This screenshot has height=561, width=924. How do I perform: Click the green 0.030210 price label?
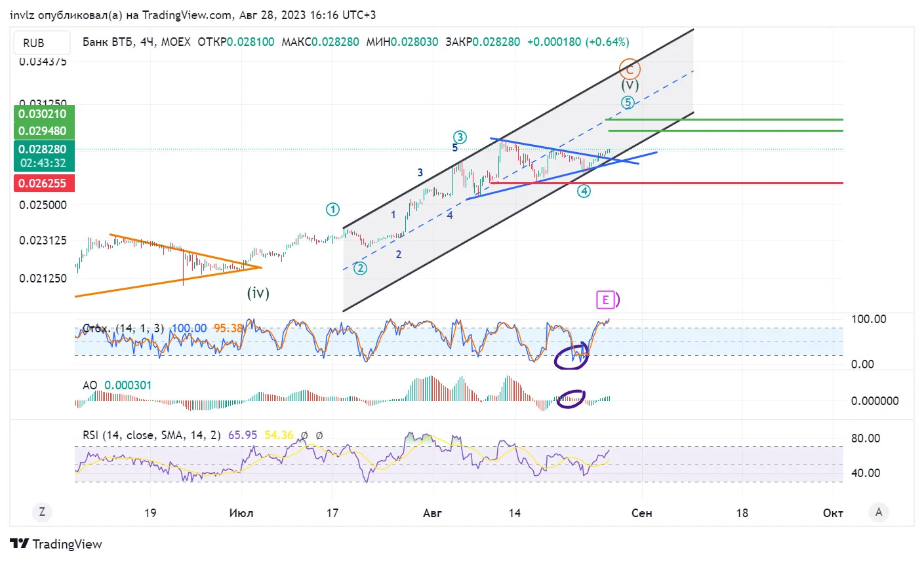pyautogui.click(x=43, y=114)
